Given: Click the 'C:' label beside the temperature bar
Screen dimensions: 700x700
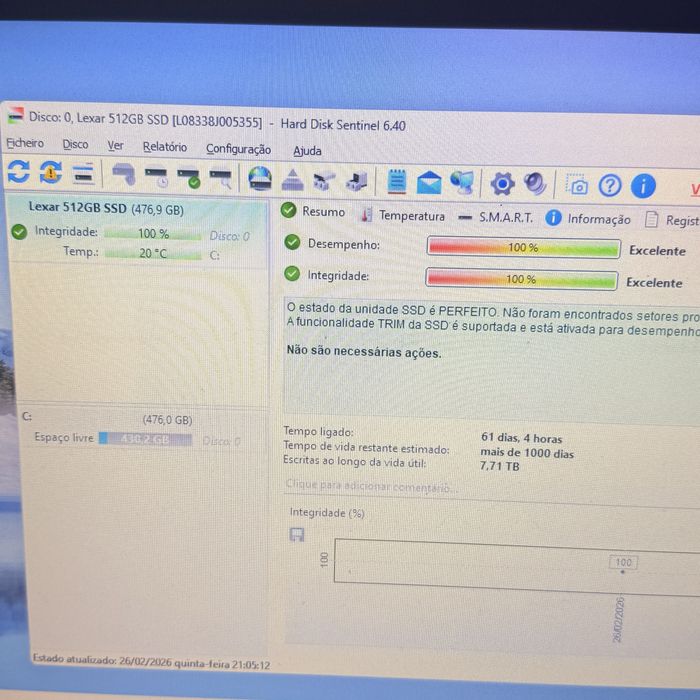Looking at the screenshot, I should click(x=214, y=255).
